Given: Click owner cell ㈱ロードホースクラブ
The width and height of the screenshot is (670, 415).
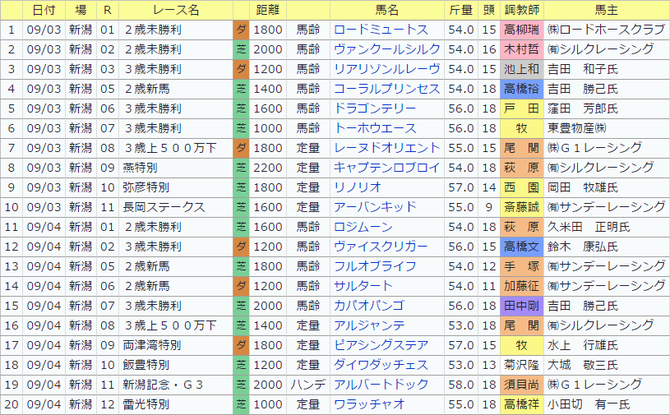Looking at the screenshot, I should tap(606, 30).
